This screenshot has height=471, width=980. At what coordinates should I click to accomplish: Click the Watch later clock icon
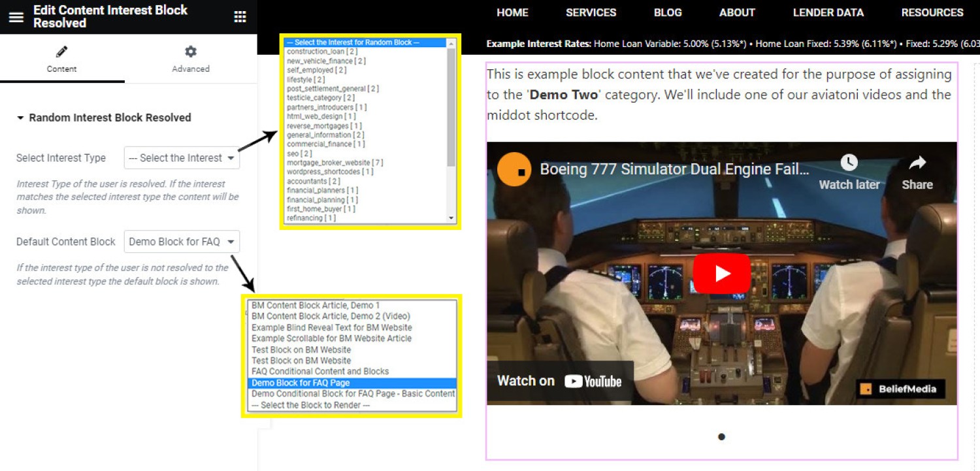(x=849, y=163)
